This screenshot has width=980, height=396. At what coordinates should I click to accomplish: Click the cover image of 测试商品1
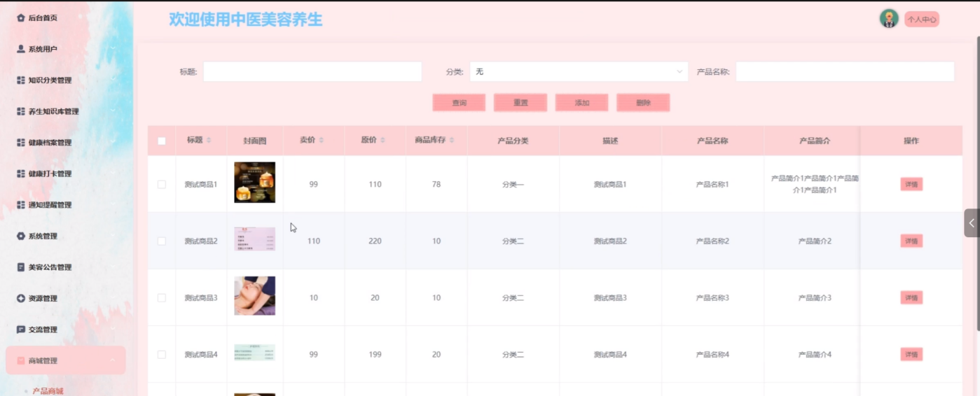254,183
